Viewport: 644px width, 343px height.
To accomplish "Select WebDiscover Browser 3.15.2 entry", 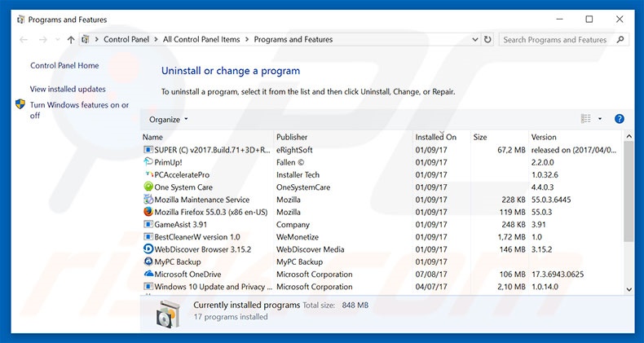I will pyautogui.click(x=382, y=249).
